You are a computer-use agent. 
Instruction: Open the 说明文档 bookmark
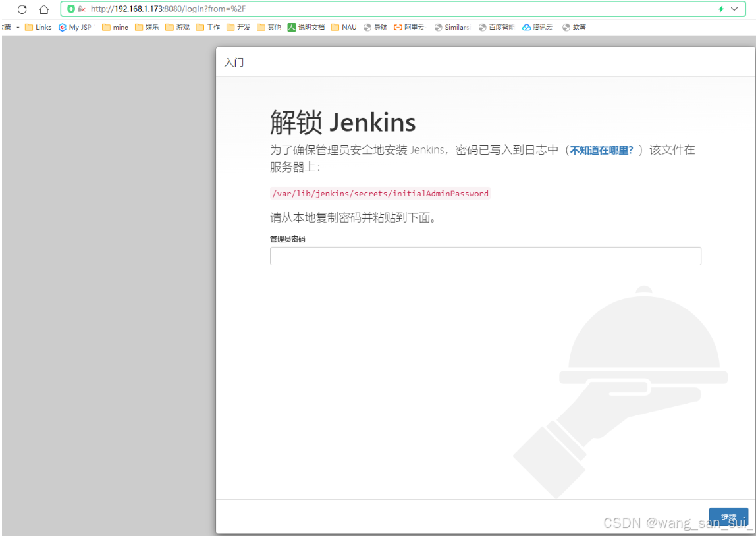pos(306,28)
